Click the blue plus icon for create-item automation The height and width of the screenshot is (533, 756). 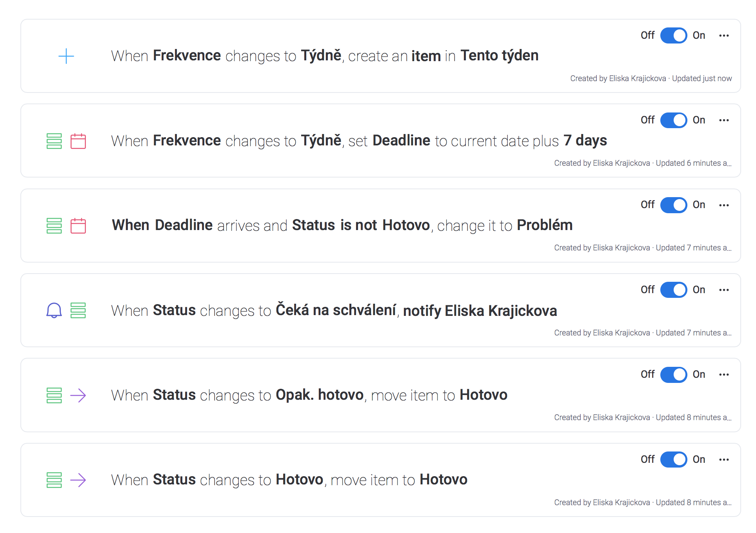66,56
